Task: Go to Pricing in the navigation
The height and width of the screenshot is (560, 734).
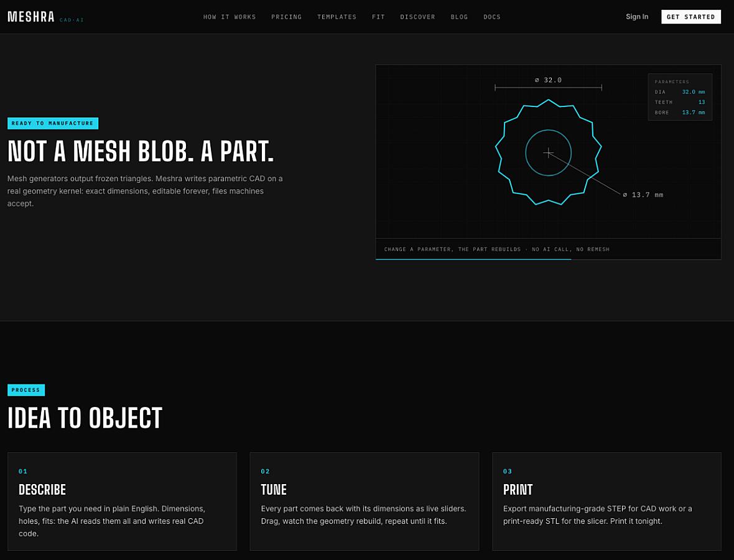Action: tap(287, 17)
